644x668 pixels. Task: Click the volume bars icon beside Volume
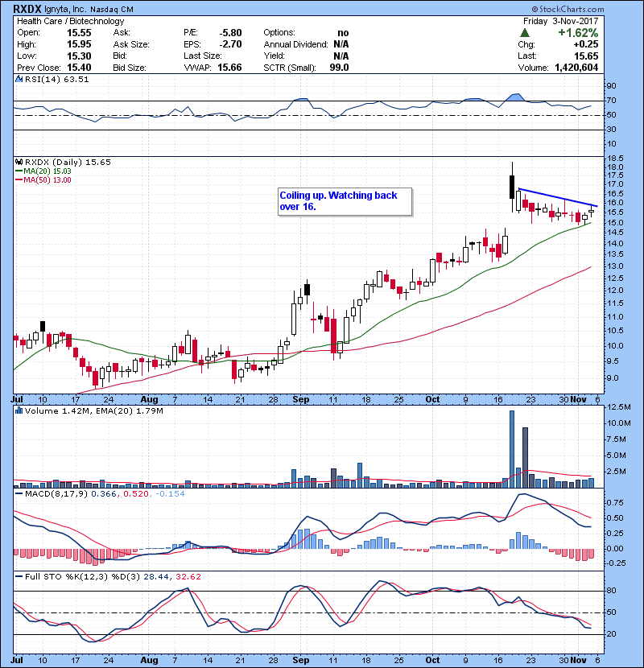(19, 410)
